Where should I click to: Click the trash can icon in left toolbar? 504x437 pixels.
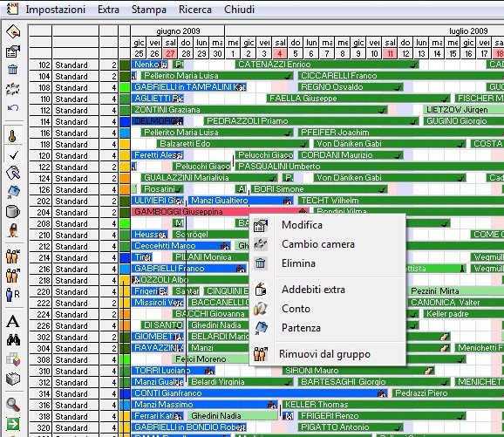coord(13,69)
